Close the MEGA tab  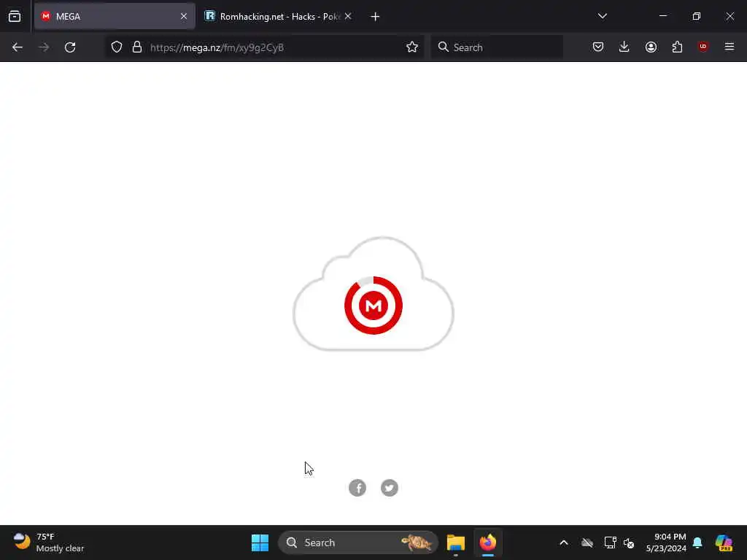pos(184,16)
